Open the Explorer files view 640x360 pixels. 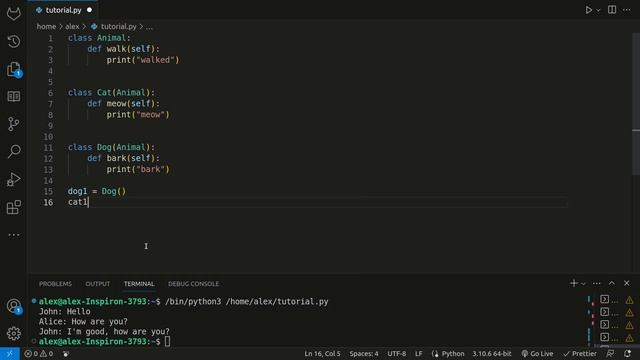[13, 69]
